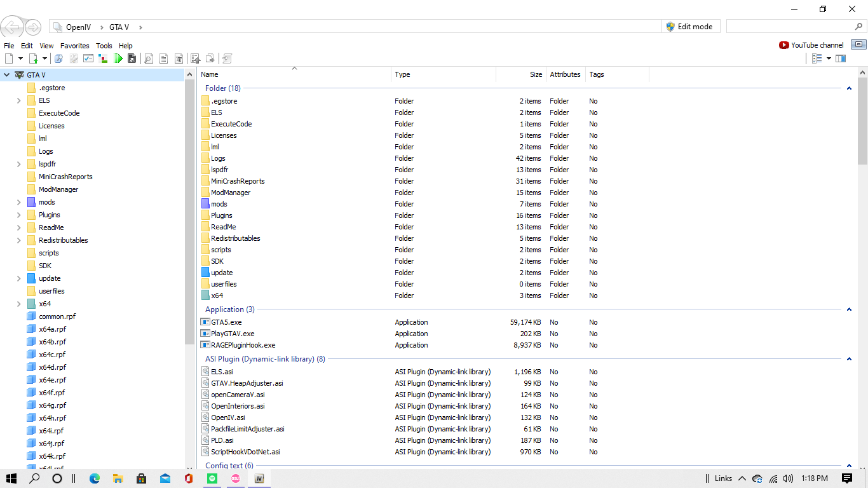
Task: Click the colored blocks toolbar icon
Action: click(104, 58)
